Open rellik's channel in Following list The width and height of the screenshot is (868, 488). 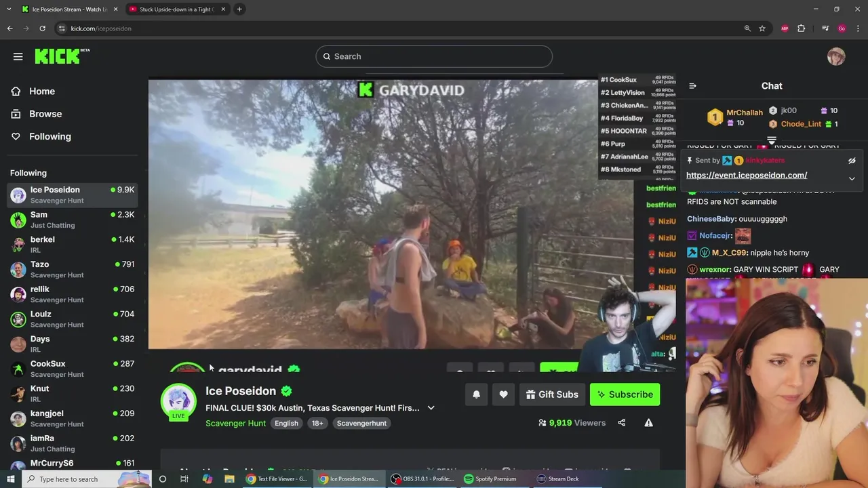[x=73, y=294]
